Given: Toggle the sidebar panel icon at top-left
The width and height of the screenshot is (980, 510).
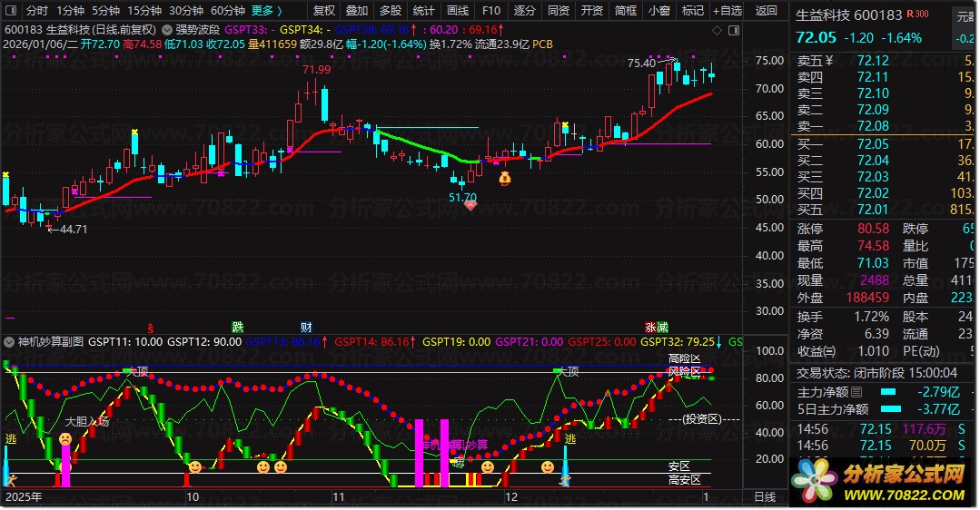Looking at the screenshot, I should coord(11,11).
